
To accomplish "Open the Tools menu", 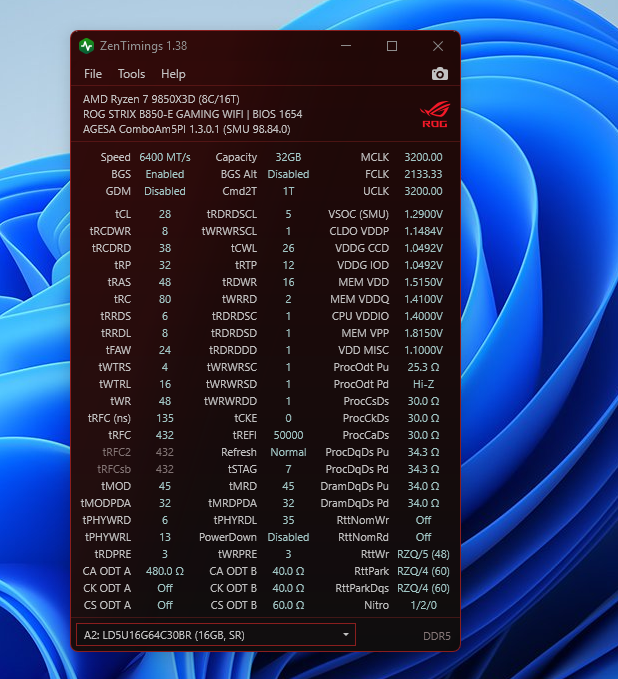I will coord(131,74).
